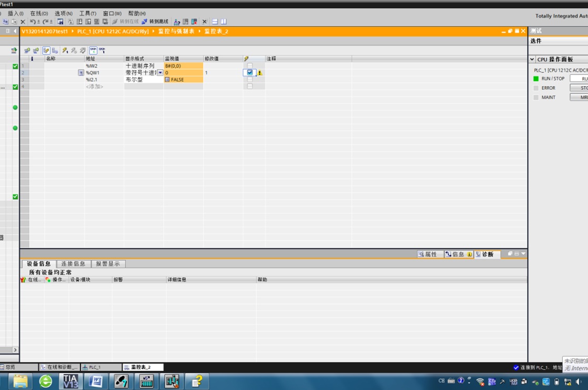Open the 在线 menu
Viewport: 588px width, 390px height.
[39, 14]
